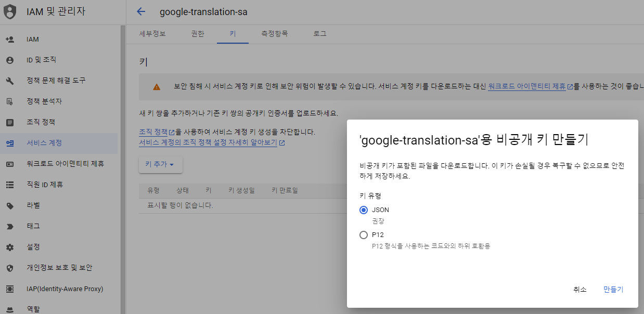Open 라벨 sidebar item

pos(59,205)
